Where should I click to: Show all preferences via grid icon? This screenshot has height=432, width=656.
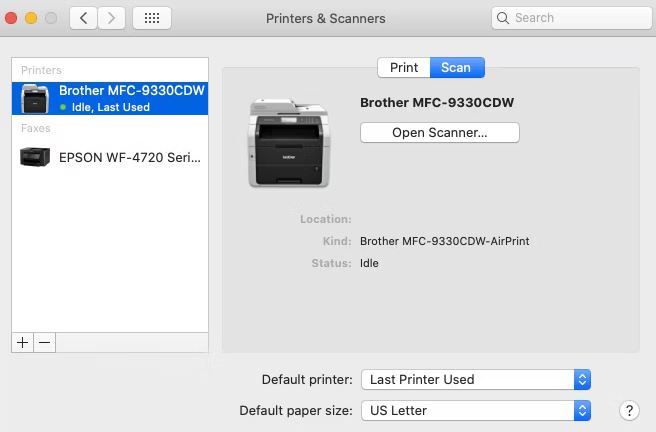[152, 18]
